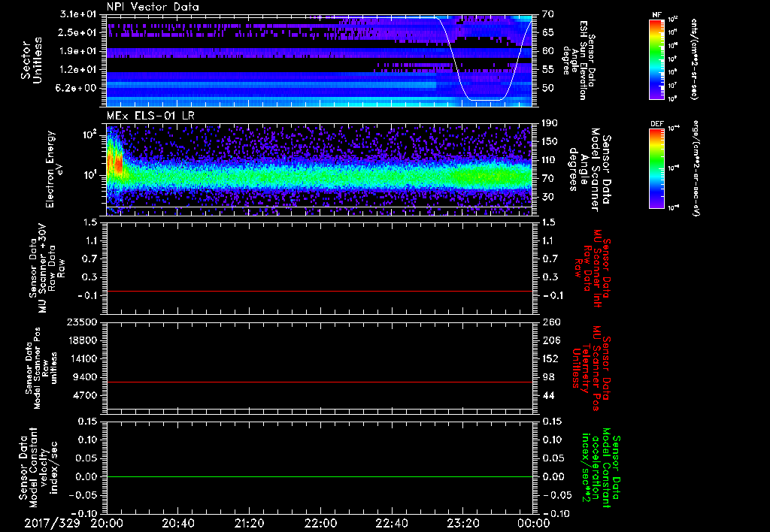Screen dimensions: 770x532
Task: Select the 22:40 time axis label
Action: [x=392, y=522]
